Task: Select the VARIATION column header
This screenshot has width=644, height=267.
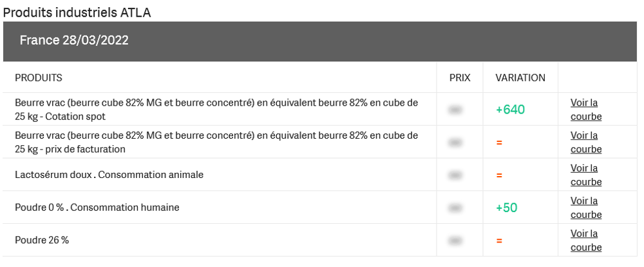Action: click(520, 78)
